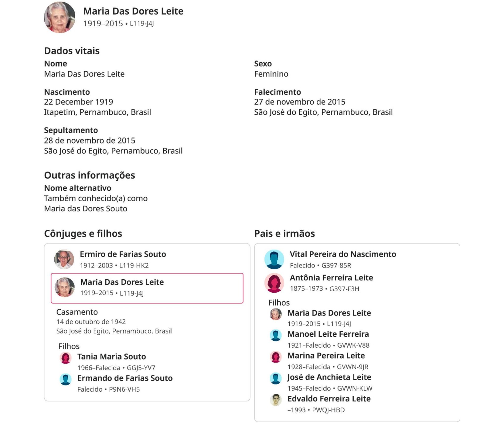Screen dimensions: 504x423
Task: Go to Tania Maria Souto's profile
Action: click(111, 356)
